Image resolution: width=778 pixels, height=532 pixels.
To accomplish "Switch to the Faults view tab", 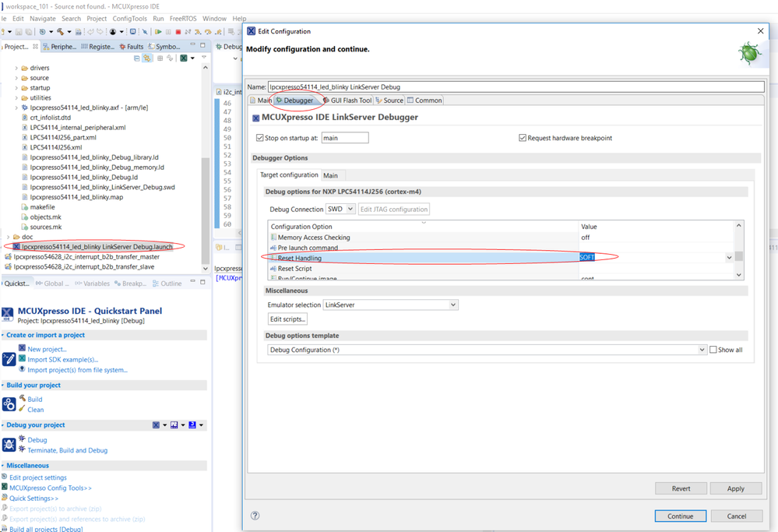I will pyautogui.click(x=131, y=46).
